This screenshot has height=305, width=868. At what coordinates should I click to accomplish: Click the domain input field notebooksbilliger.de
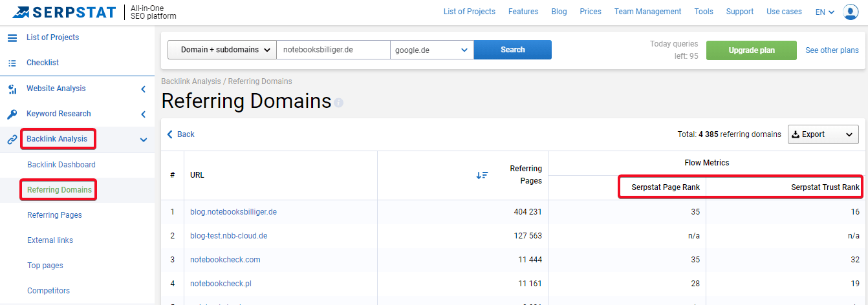tap(333, 50)
